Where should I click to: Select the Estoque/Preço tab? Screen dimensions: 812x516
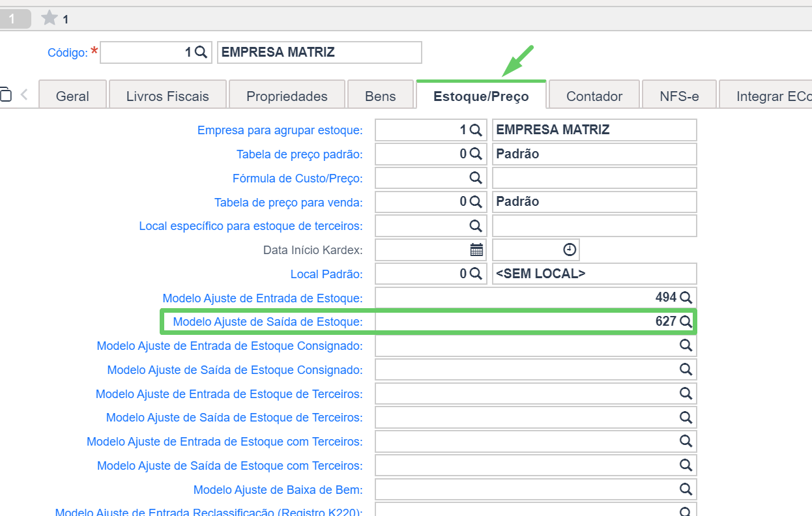(481, 96)
